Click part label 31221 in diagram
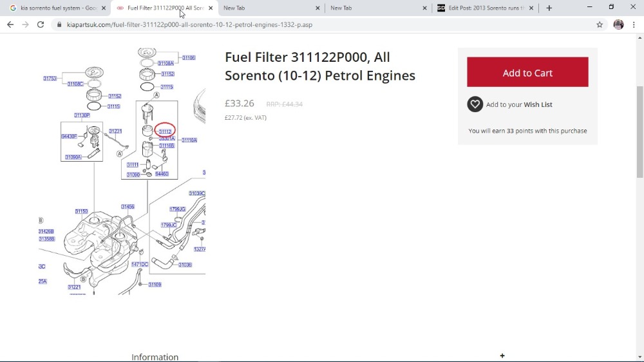Viewport: 644px width, 362px height. coord(74,287)
